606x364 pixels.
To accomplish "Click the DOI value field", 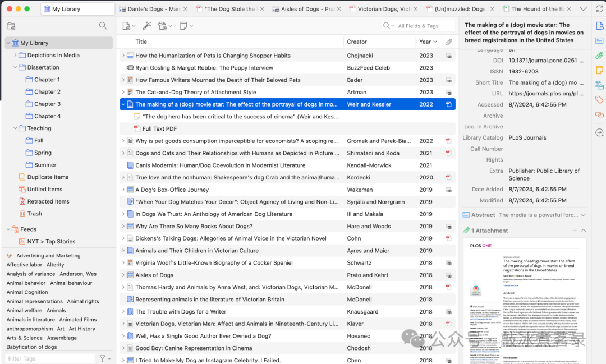I will [x=546, y=60].
